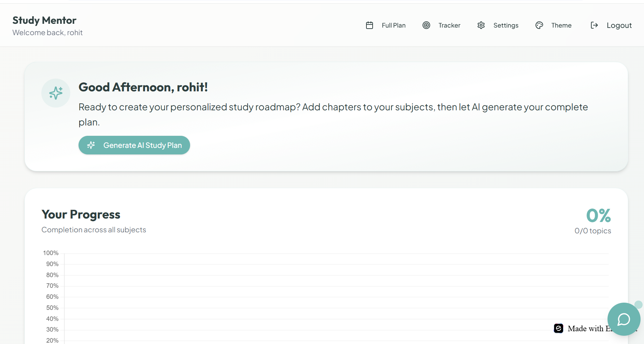
Task: Click the notification dot on the chat bubble
Action: tap(638, 304)
